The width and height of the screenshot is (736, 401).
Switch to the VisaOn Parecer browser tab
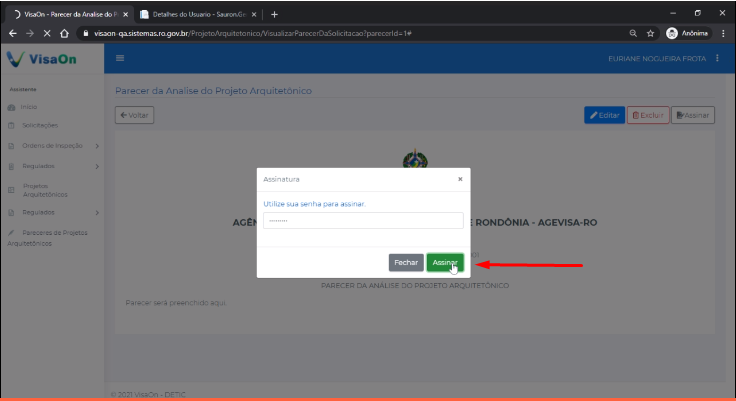pos(67,15)
